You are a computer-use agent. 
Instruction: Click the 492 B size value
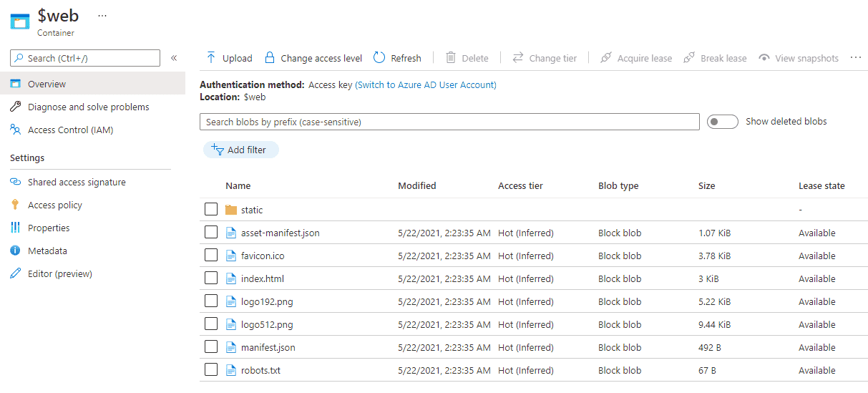pyautogui.click(x=711, y=347)
